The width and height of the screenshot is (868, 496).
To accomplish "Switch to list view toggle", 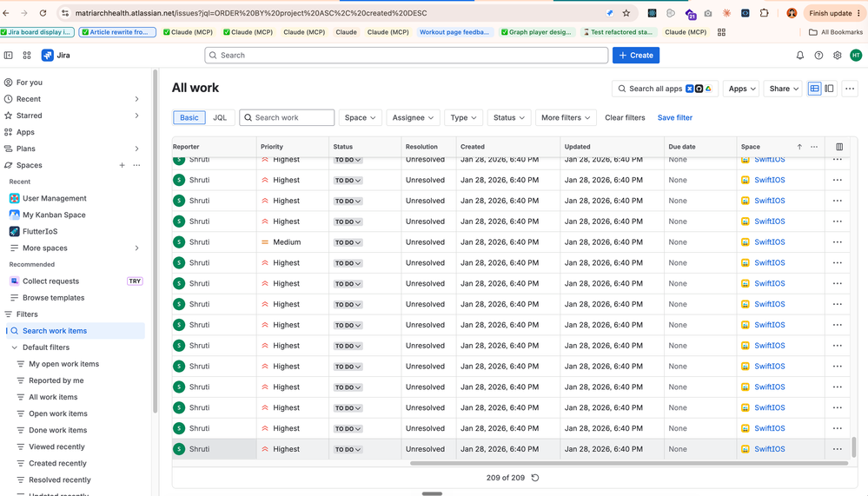I will coord(814,89).
